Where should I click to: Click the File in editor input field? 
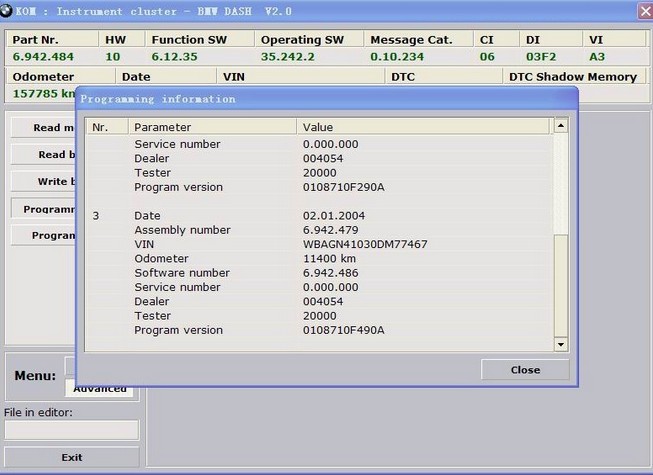click(x=72, y=430)
